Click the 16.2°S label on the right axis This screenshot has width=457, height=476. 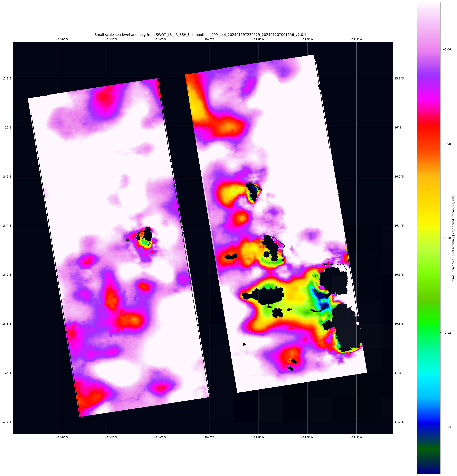[399, 177]
